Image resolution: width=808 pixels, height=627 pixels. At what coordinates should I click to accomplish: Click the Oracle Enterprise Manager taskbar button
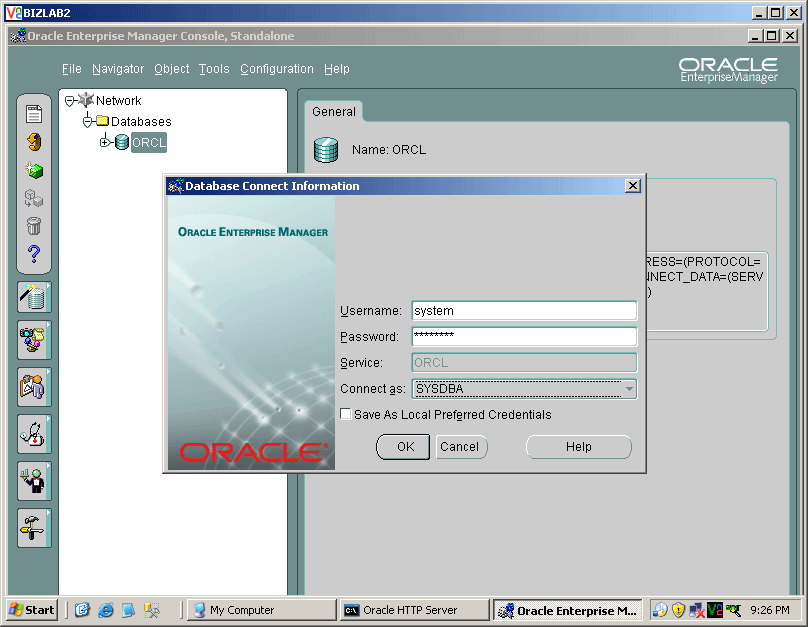click(567, 610)
